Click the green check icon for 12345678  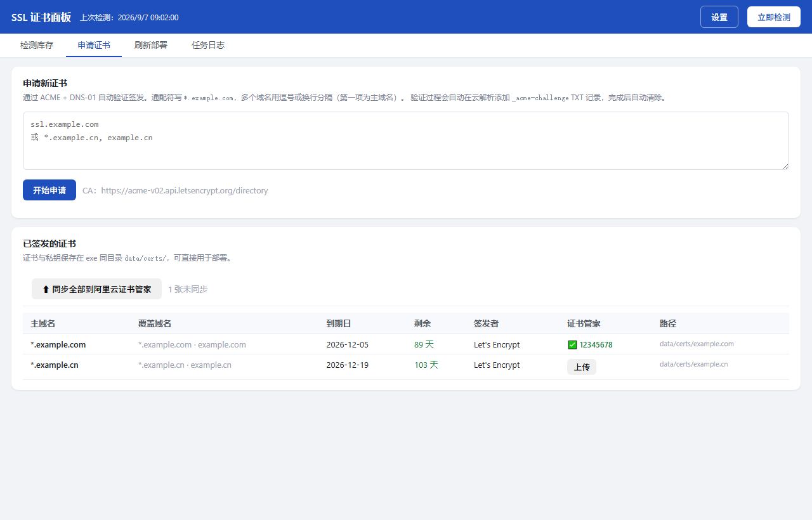tap(572, 345)
